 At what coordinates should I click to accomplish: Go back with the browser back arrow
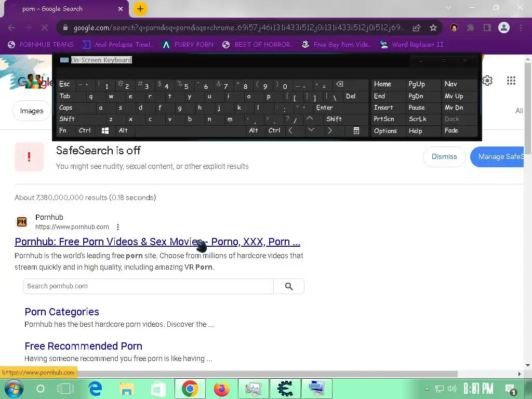pyautogui.click(x=11, y=28)
